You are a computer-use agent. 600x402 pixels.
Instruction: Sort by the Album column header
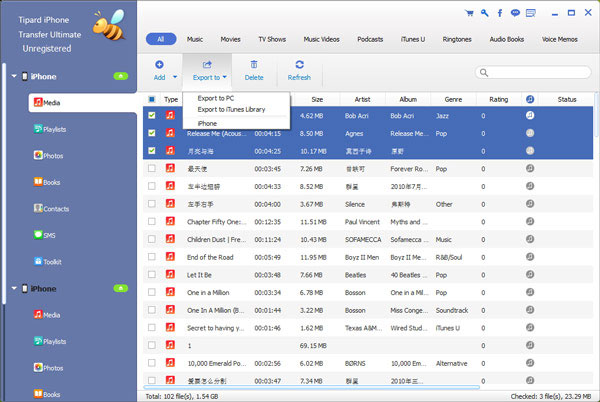(x=408, y=99)
